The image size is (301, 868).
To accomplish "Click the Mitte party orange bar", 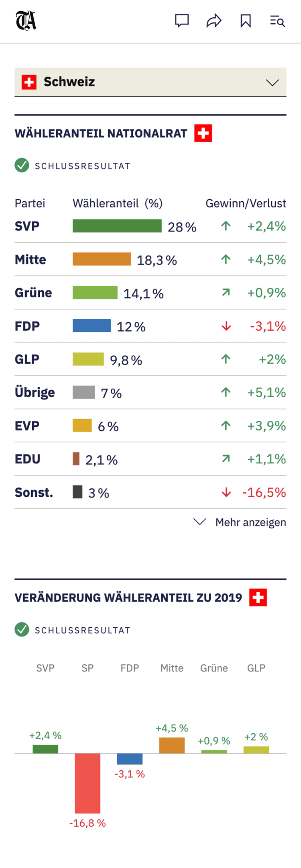I will coord(102,259).
